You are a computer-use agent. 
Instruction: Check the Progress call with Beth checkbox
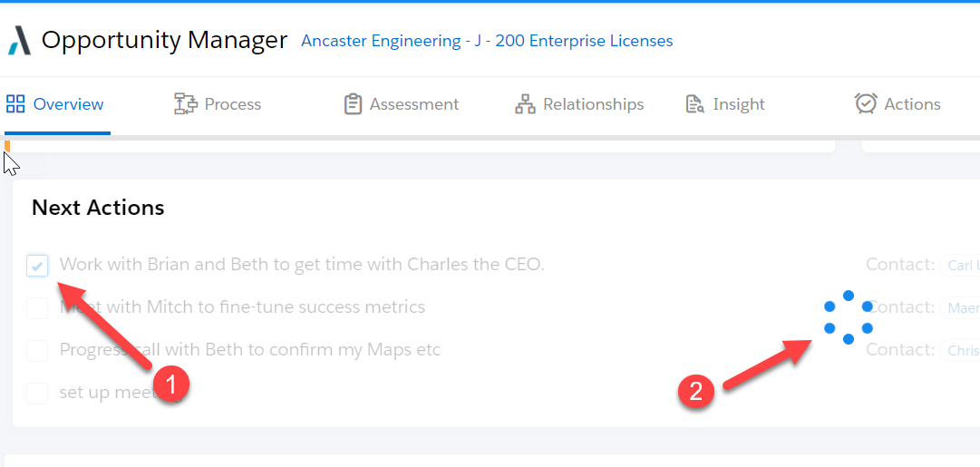[37, 350]
